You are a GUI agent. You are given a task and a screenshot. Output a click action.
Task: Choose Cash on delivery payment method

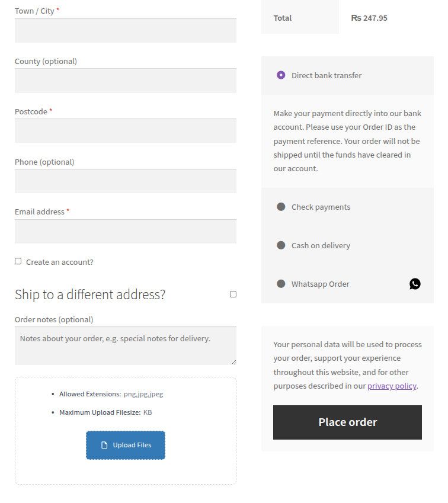281,245
